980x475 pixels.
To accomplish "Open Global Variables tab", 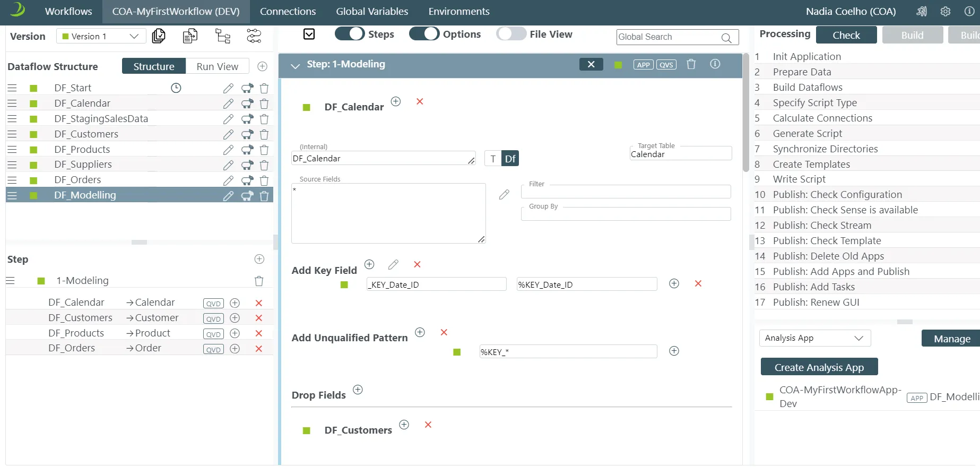I will click(x=372, y=11).
